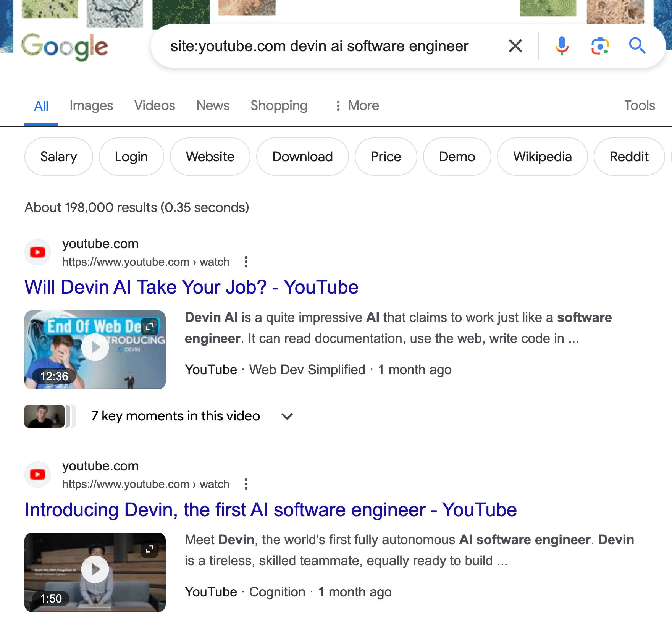Click YouTube favicon of Introducing Devin result
Image resolution: width=672 pixels, height=627 pixels.
coord(37,474)
